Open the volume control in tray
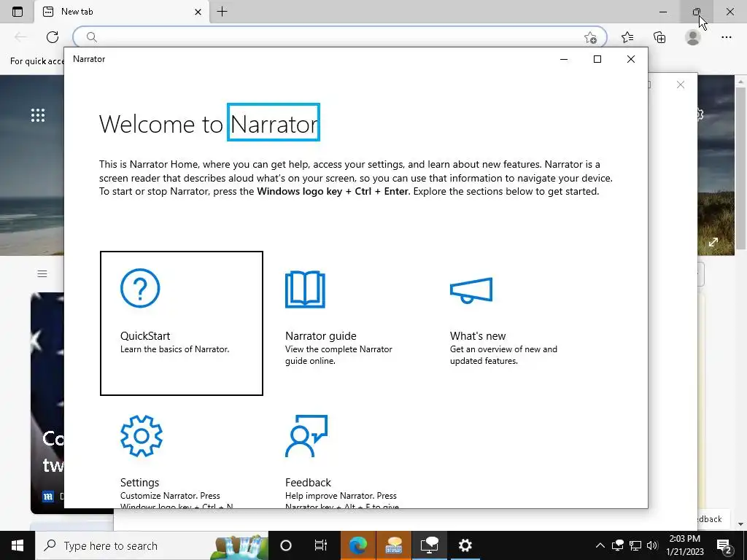The width and height of the screenshot is (747, 560). [x=652, y=545]
